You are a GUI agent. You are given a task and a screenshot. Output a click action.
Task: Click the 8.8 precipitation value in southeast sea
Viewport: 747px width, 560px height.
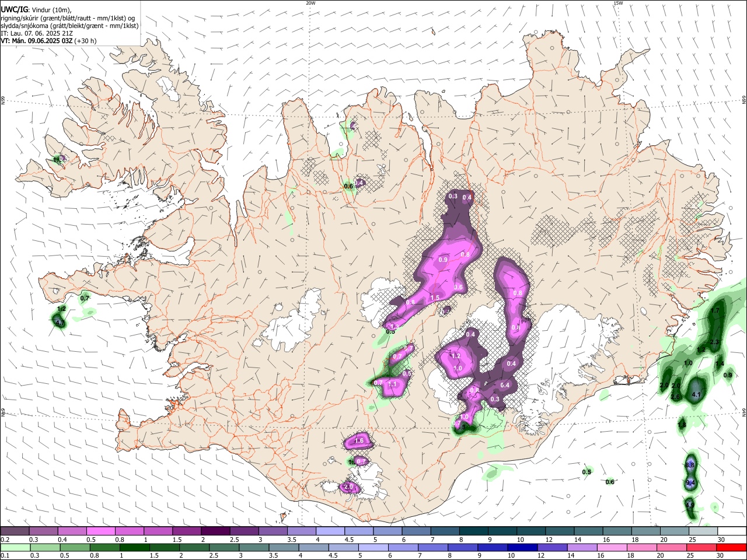pyautogui.click(x=690, y=465)
